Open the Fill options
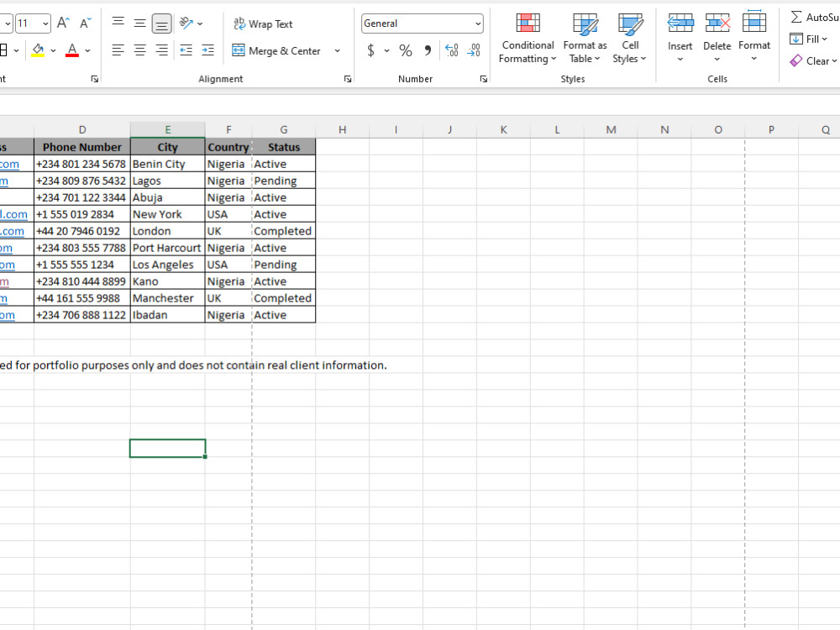This screenshot has width=840, height=630. pos(808,39)
